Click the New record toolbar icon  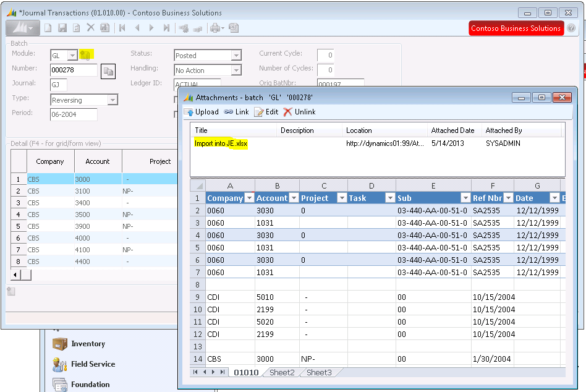48,28
